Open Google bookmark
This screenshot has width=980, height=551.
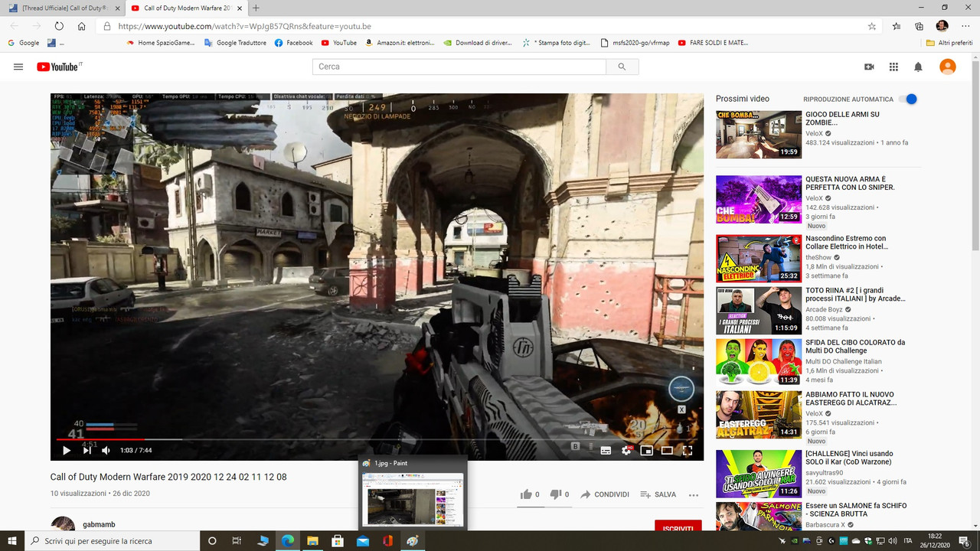24,43
